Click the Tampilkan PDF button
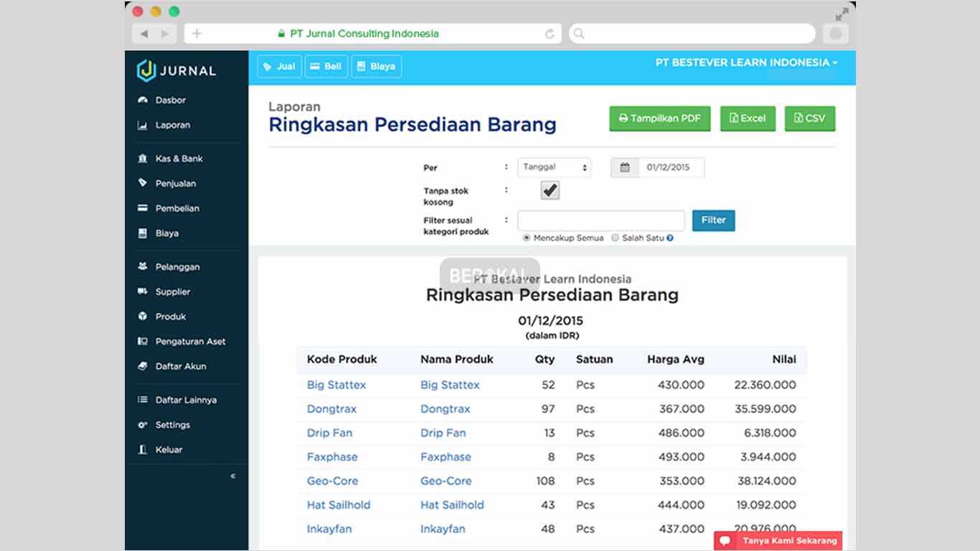 pyautogui.click(x=660, y=118)
